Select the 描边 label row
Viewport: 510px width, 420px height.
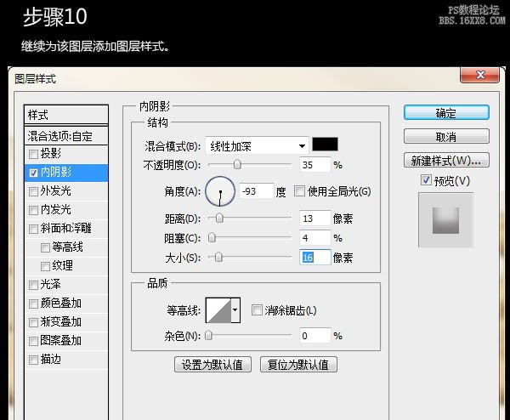coord(66,360)
